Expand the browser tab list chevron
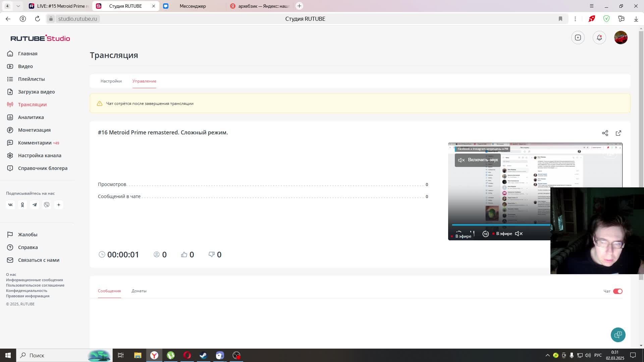Viewport: 644px width, 362px height. pyautogui.click(x=18, y=6)
